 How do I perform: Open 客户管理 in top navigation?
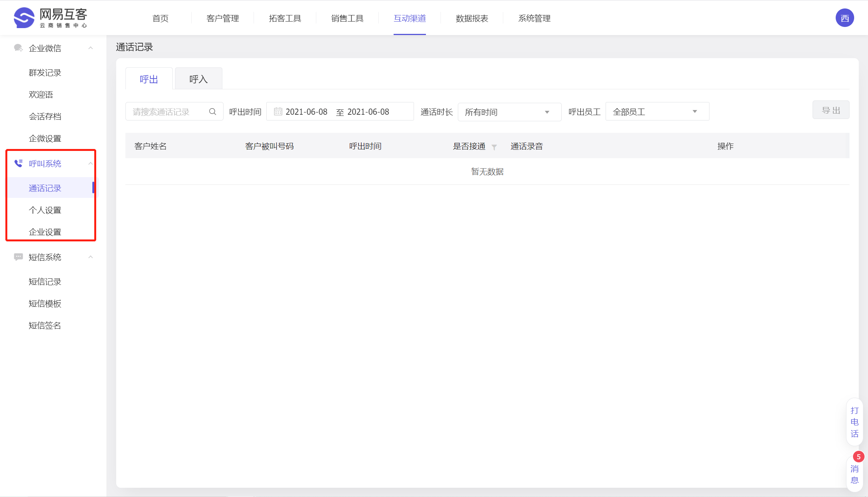(222, 18)
